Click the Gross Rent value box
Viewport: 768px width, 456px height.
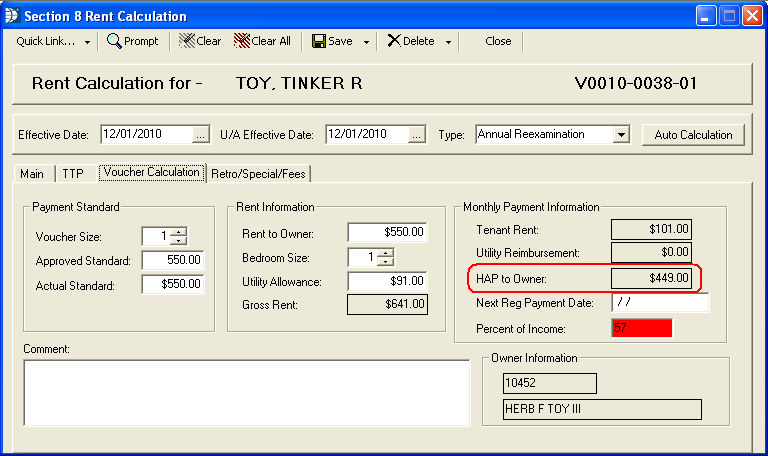click(387, 304)
